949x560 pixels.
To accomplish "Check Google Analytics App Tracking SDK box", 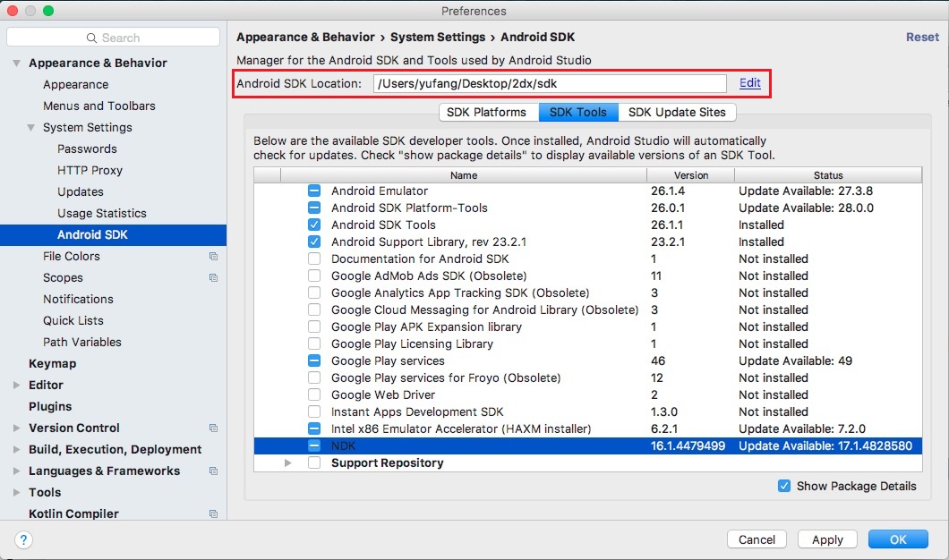I will pyautogui.click(x=314, y=293).
